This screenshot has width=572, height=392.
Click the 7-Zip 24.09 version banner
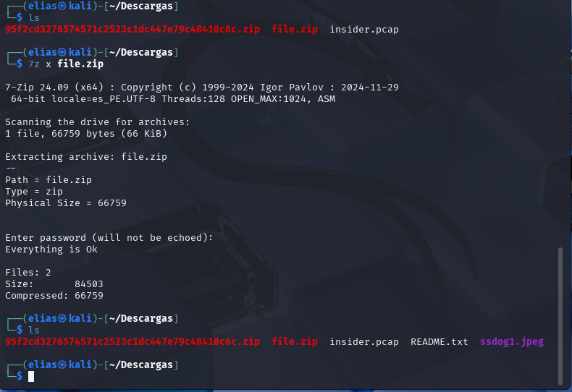(202, 88)
